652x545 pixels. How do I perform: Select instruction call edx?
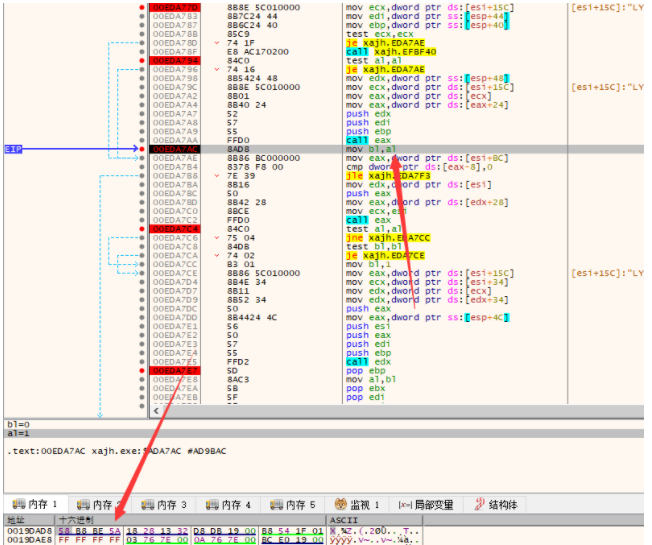click(368, 362)
